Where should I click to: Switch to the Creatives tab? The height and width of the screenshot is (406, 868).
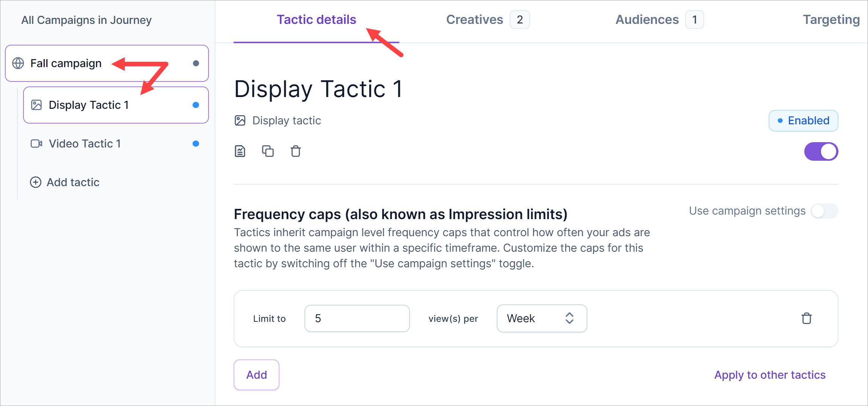pyautogui.click(x=474, y=20)
